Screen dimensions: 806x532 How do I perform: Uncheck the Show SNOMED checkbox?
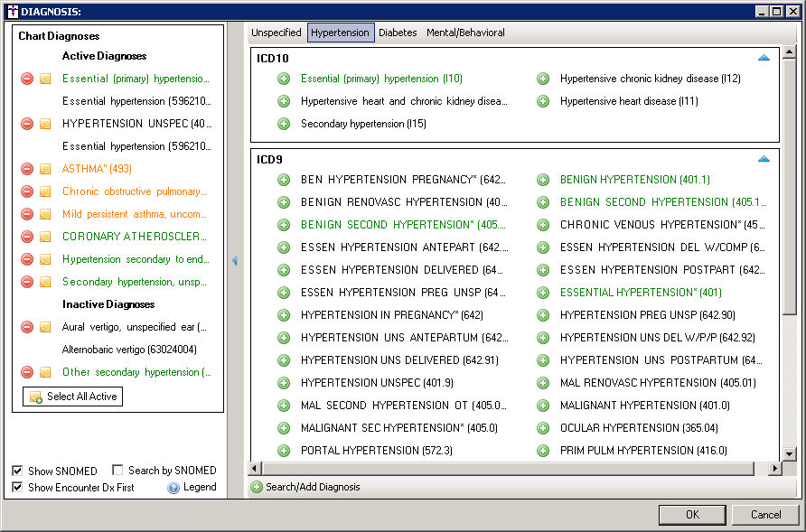(x=18, y=471)
